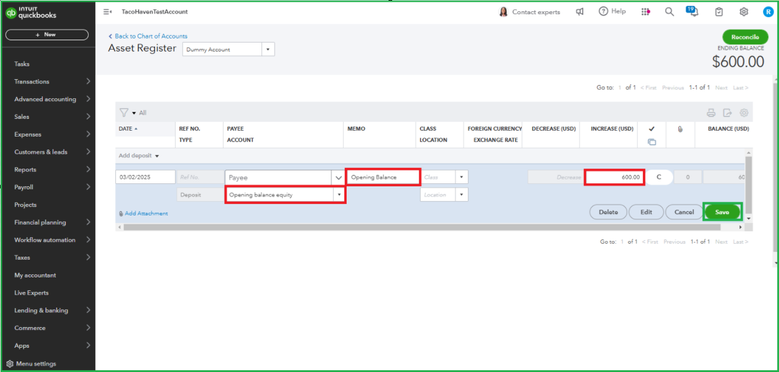This screenshot has height=372, width=779.
Task: Delete the transaction
Action: tap(608, 212)
